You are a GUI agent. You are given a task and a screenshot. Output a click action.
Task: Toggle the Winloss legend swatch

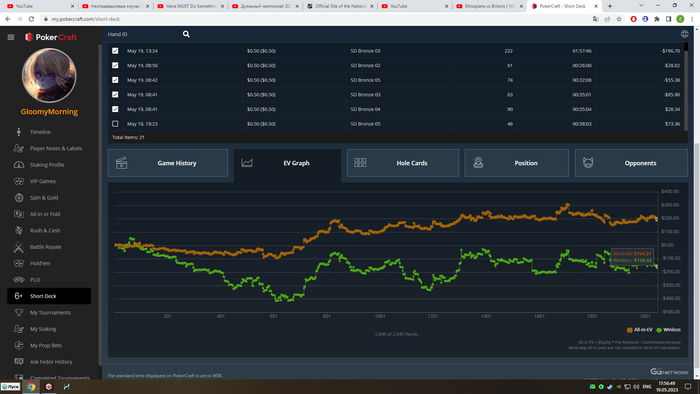click(x=659, y=330)
